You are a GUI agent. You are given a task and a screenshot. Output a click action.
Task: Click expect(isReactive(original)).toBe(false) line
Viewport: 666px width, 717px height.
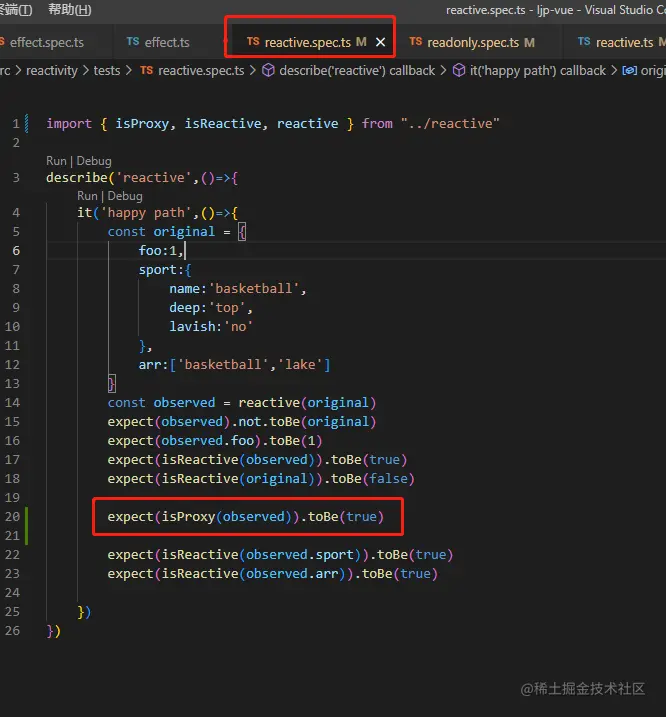tap(261, 479)
